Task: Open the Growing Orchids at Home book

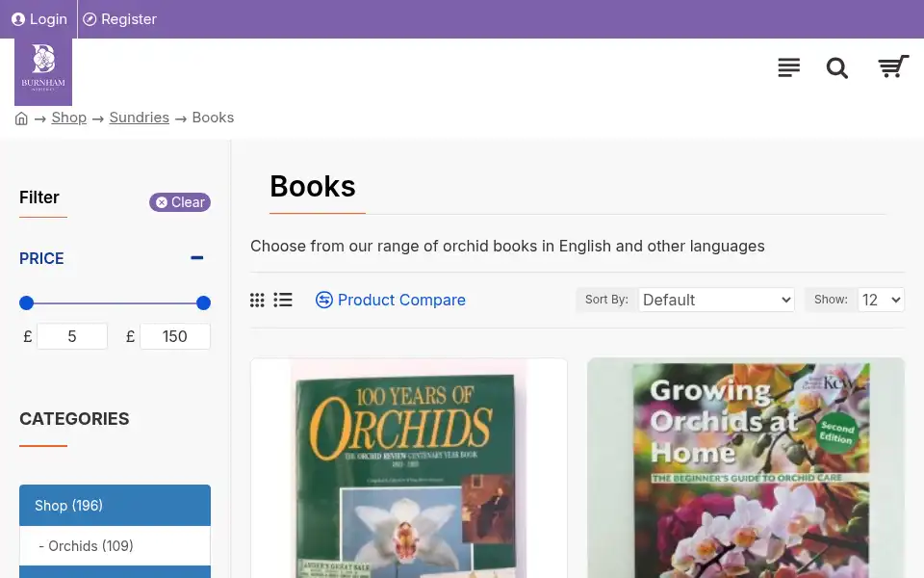Action: pyautogui.click(x=745, y=468)
